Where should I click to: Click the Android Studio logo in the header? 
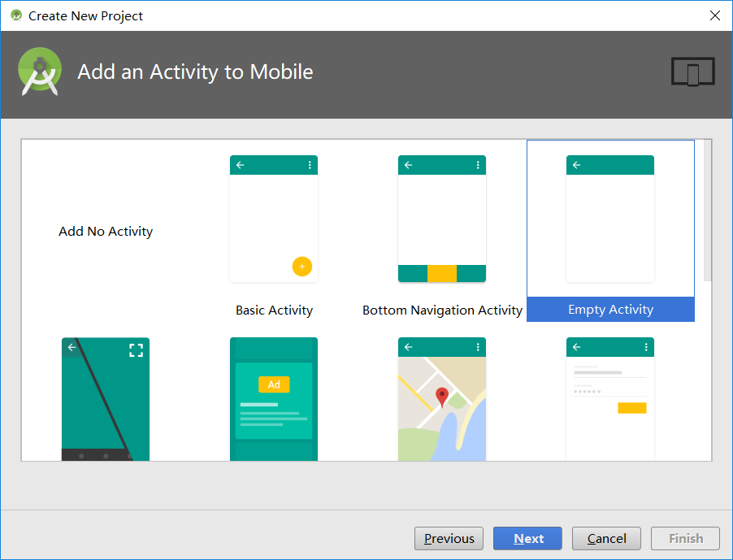click(x=39, y=71)
